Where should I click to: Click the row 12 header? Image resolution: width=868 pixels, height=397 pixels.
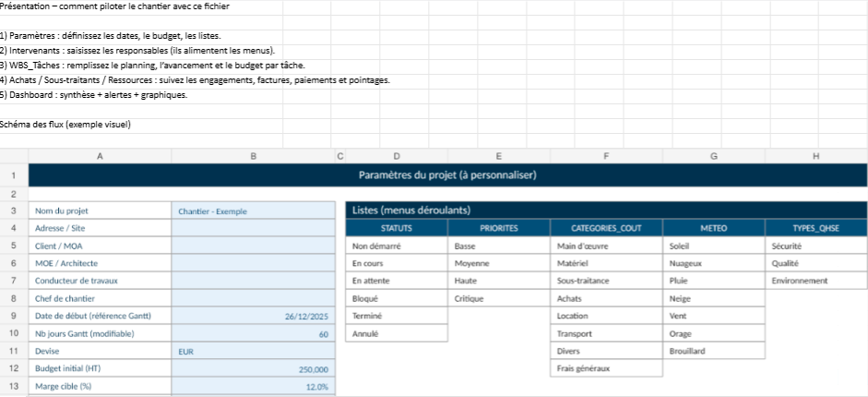pos(14,368)
